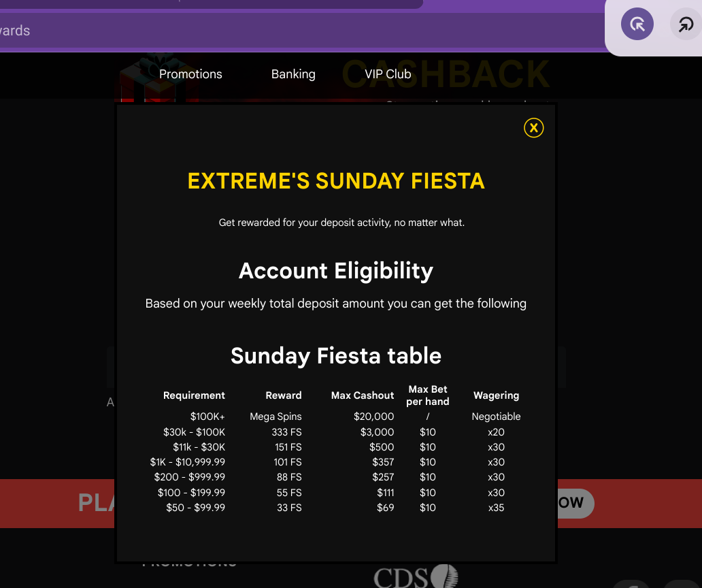Click the CDS logo at the bottom
The image size is (702, 588).
point(416,577)
